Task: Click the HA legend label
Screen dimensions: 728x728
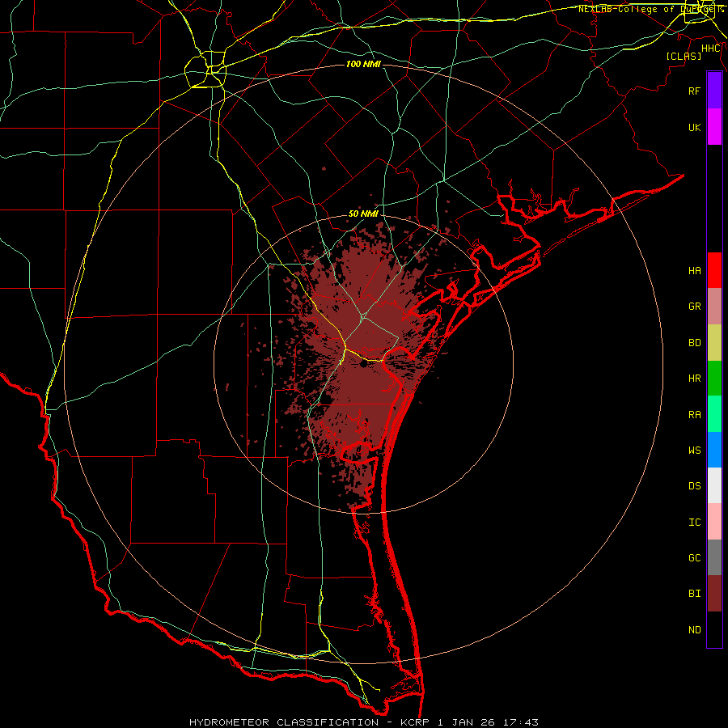Action: (694, 270)
